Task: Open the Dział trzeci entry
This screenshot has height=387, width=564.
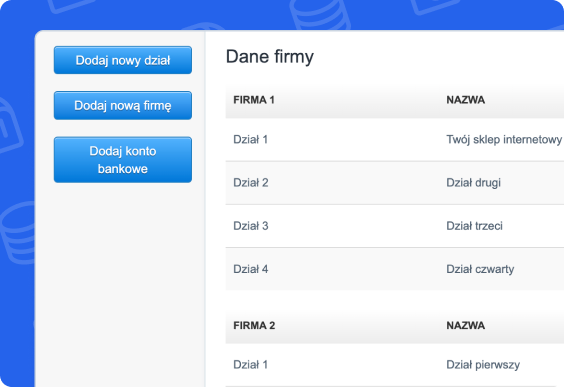Action: tap(474, 226)
